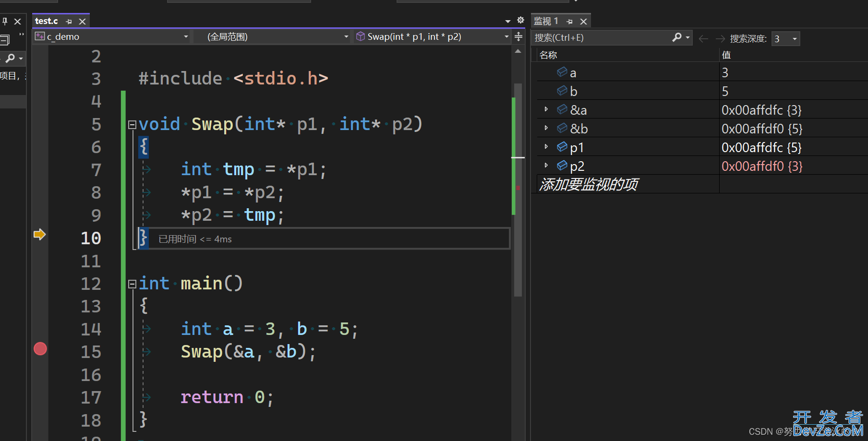This screenshot has width=868, height=441.
Task: Open the watch search options dropdown
Action: [688, 37]
